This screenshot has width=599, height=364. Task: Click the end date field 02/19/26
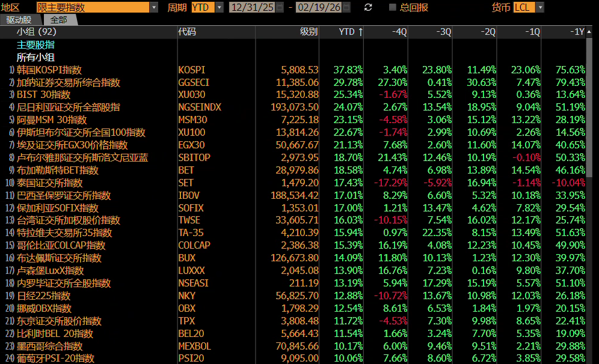pos(319,7)
